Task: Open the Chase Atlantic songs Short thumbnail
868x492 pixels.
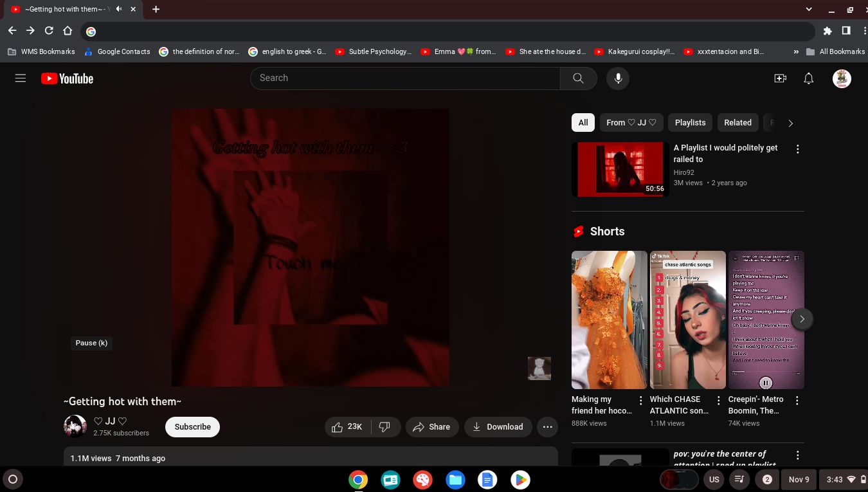Action: tap(687, 320)
